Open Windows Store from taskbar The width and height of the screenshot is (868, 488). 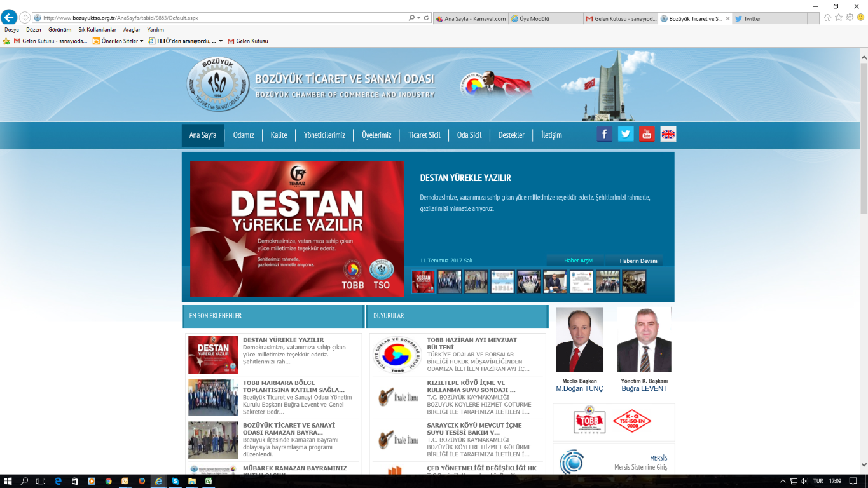pyautogui.click(x=75, y=481)
